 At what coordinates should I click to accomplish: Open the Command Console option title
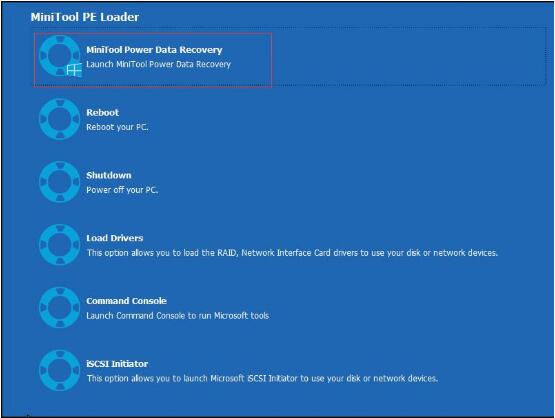(126, 301)
